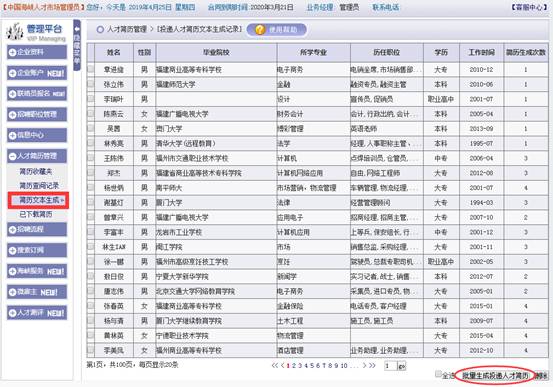Viewport: 553px width, 387px height.
Task: Go to next page with > arrow
Action: (364, 365)
